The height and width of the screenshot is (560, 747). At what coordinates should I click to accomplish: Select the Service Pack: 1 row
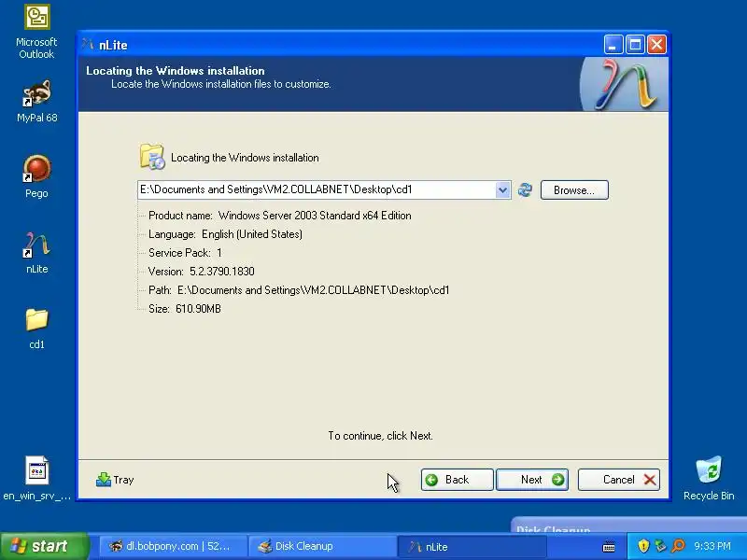pos(185,253)
